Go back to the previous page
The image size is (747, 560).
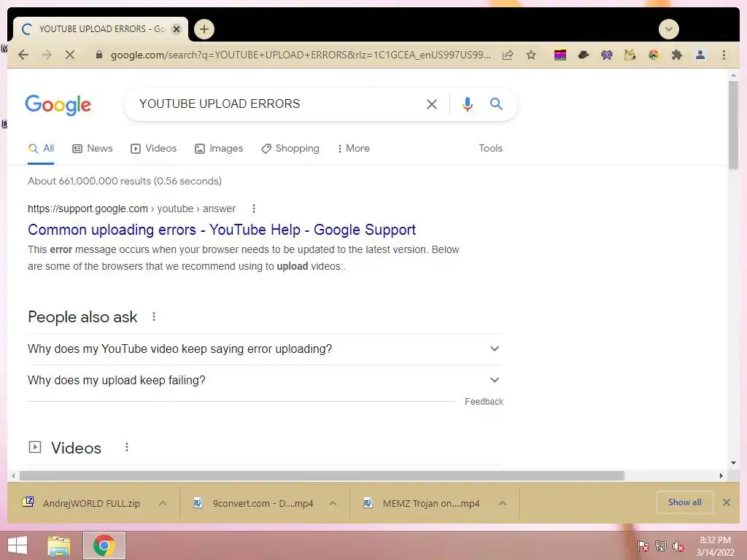click(23, 55)
